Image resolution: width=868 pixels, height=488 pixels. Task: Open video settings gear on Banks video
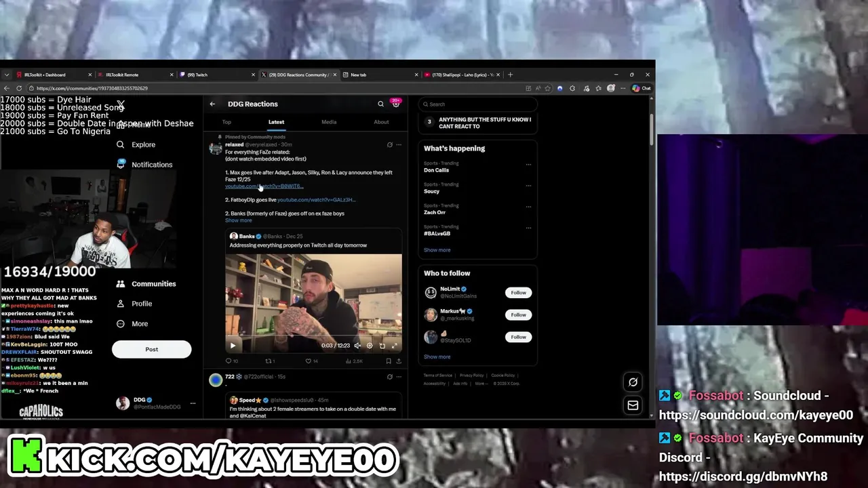(x=370, y=346)
